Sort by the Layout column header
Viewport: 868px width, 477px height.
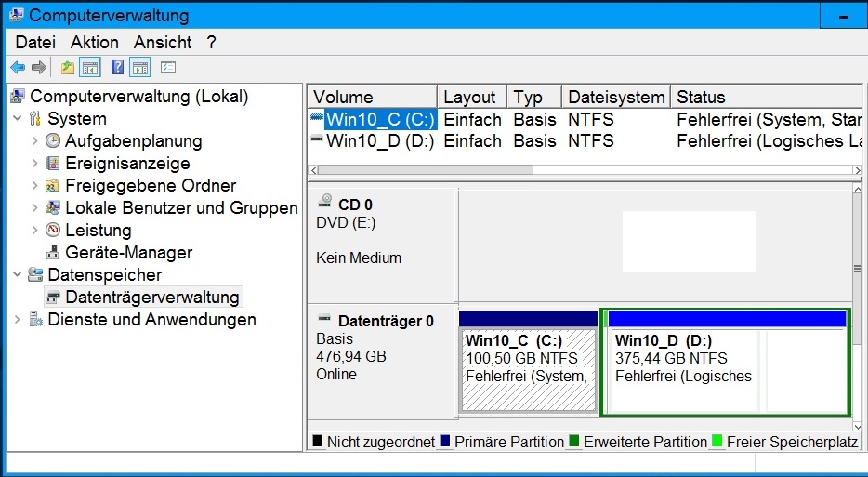tap(472, 97)
